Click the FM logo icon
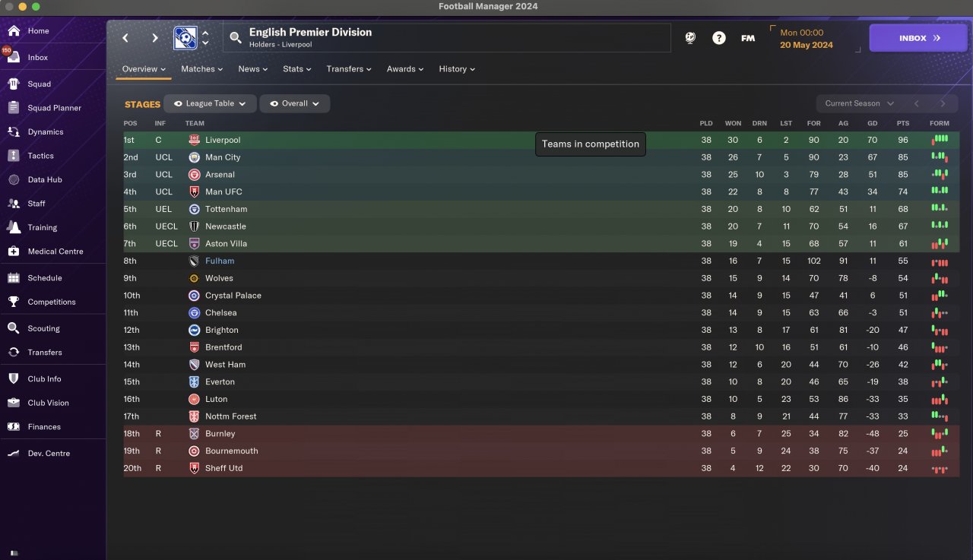Image resolution: width=973 pixels, height=560 pixels. 748,38
